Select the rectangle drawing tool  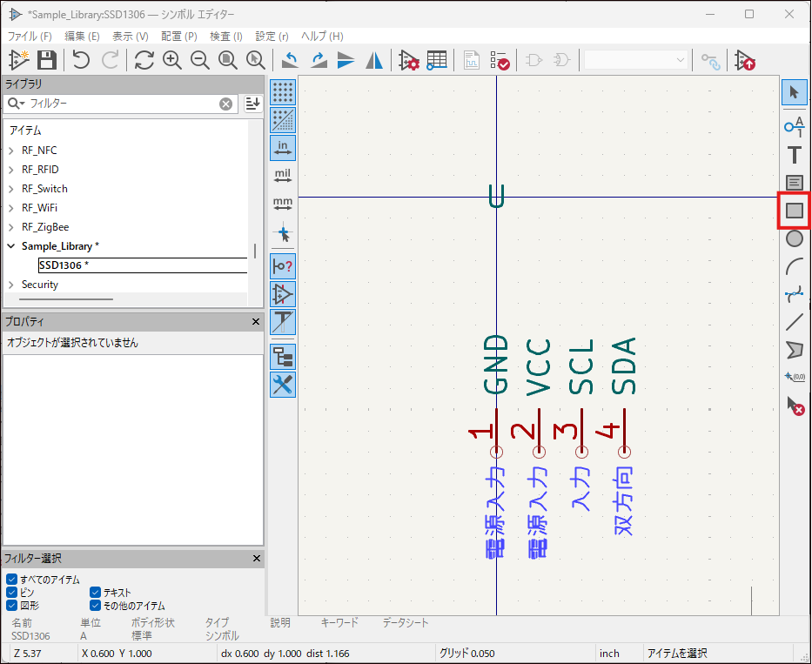[794, 210]
